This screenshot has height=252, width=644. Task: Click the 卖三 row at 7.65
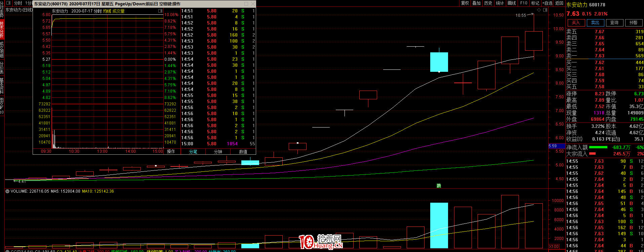click(x=605, y=44)
